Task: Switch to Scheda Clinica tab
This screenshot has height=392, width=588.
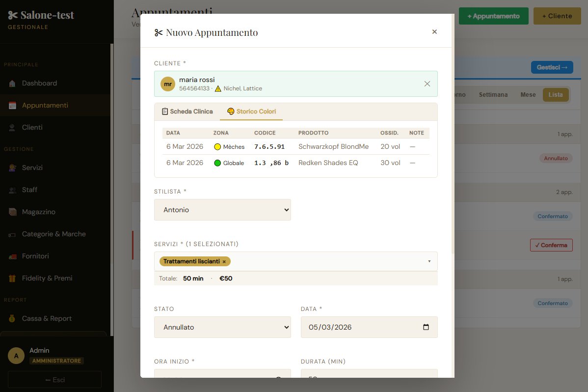Action: pos(187,112)
